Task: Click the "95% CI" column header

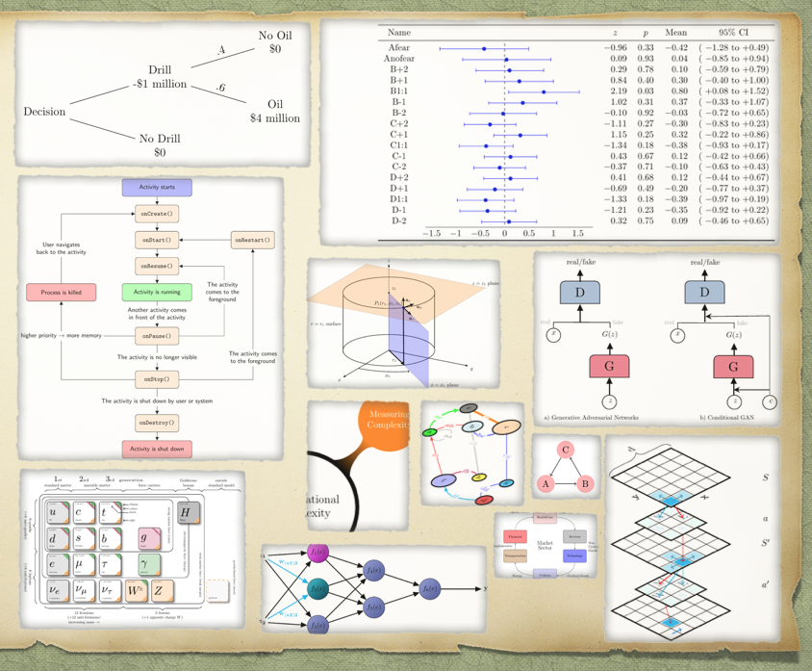Action: click(x=733, y=33)
